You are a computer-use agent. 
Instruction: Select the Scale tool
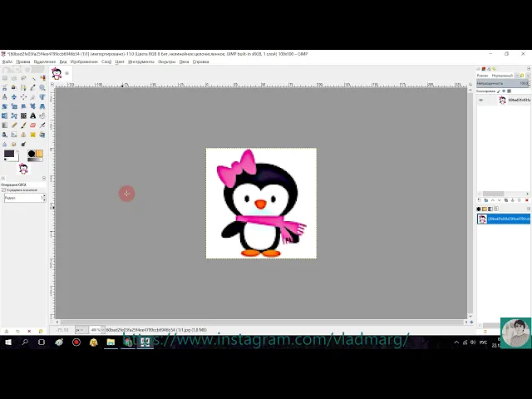coord(14,106)
